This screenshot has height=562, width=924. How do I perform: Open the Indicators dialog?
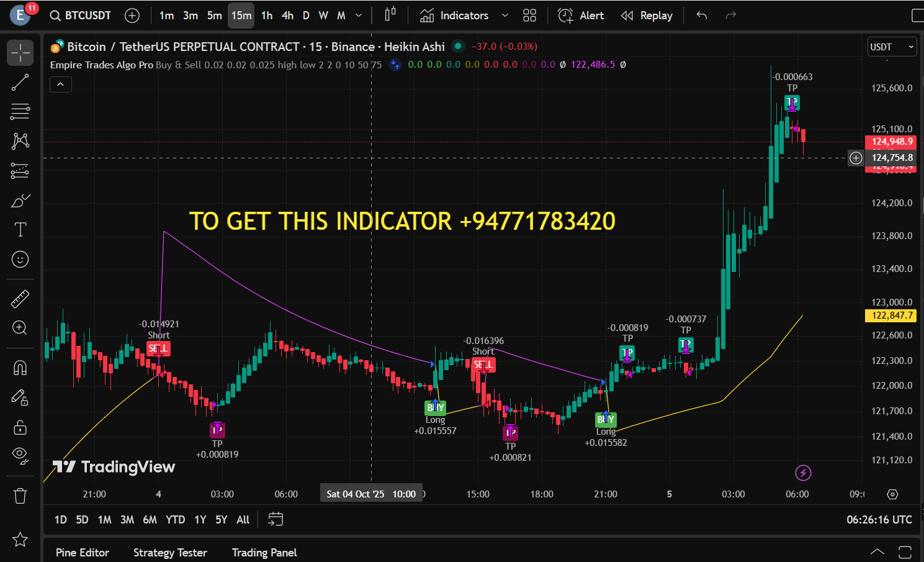click(454, 16)
